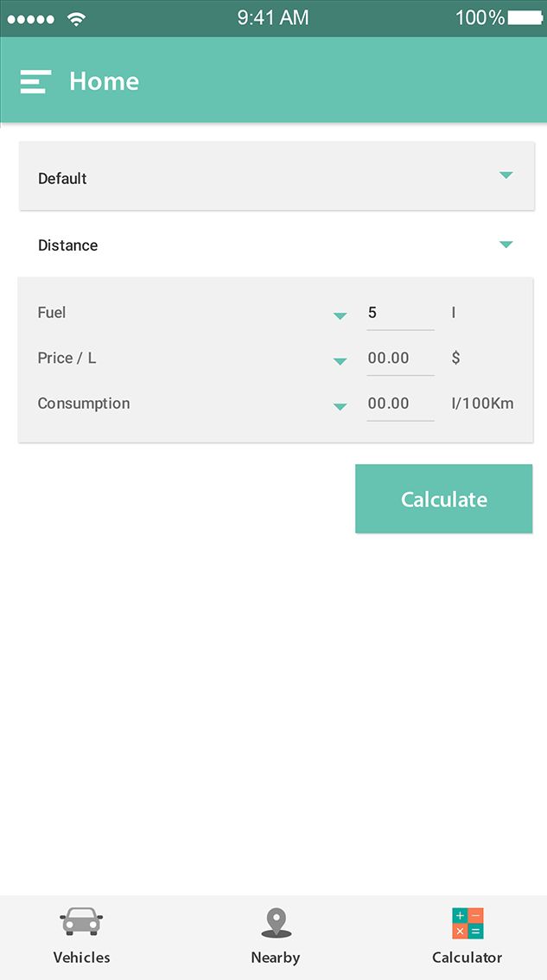The height and width of the screenshot is (980, 547).
Task: Focus the Consumption value input field
Action: (x=400, y=404)
